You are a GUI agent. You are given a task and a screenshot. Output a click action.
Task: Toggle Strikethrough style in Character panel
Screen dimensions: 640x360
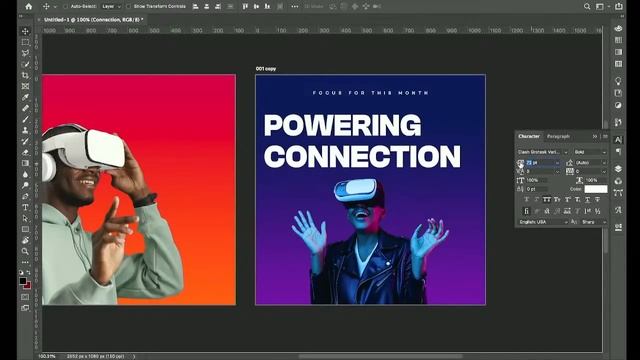[x=598, y=200]
